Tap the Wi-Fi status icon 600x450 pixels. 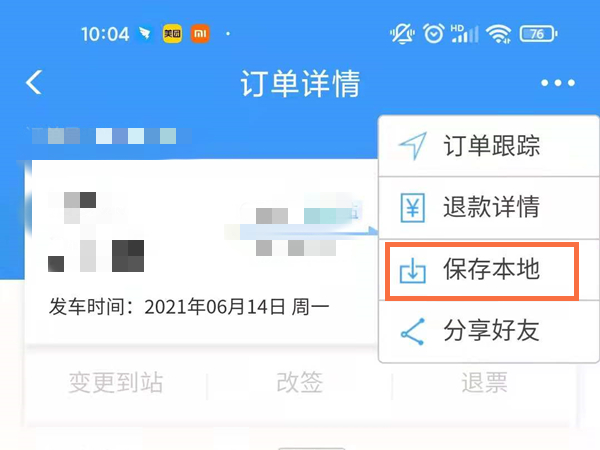point(498,34)
